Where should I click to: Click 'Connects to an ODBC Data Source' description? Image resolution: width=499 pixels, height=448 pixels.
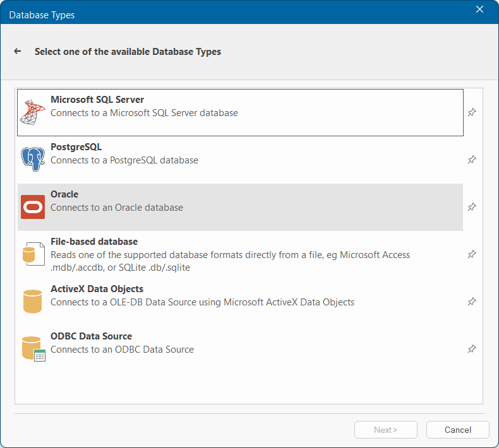pos(122,350)
